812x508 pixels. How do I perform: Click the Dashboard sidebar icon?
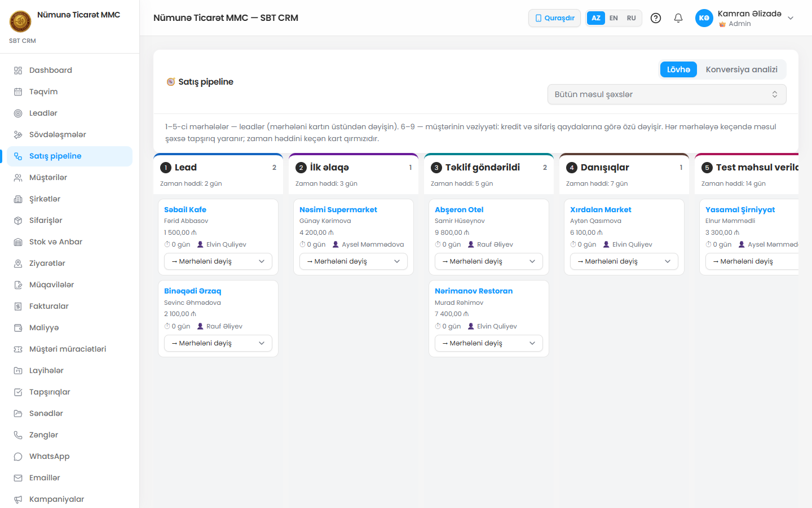(x=18, y=71)
